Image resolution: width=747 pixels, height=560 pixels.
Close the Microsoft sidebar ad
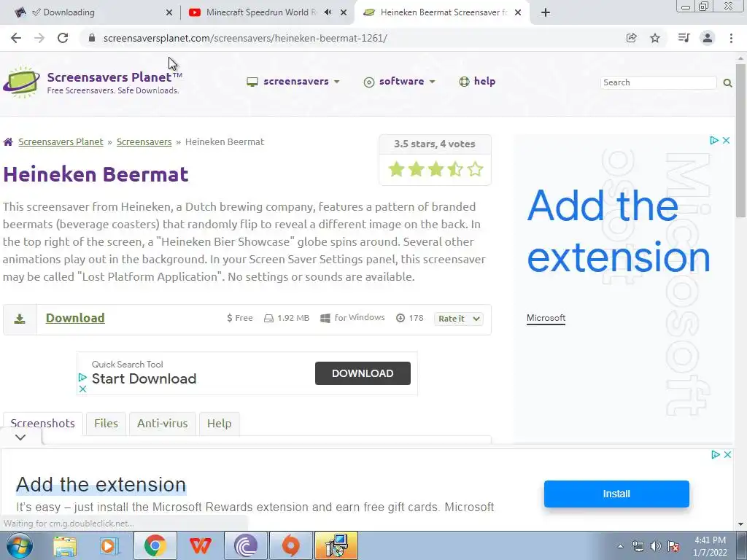point(726,141)
